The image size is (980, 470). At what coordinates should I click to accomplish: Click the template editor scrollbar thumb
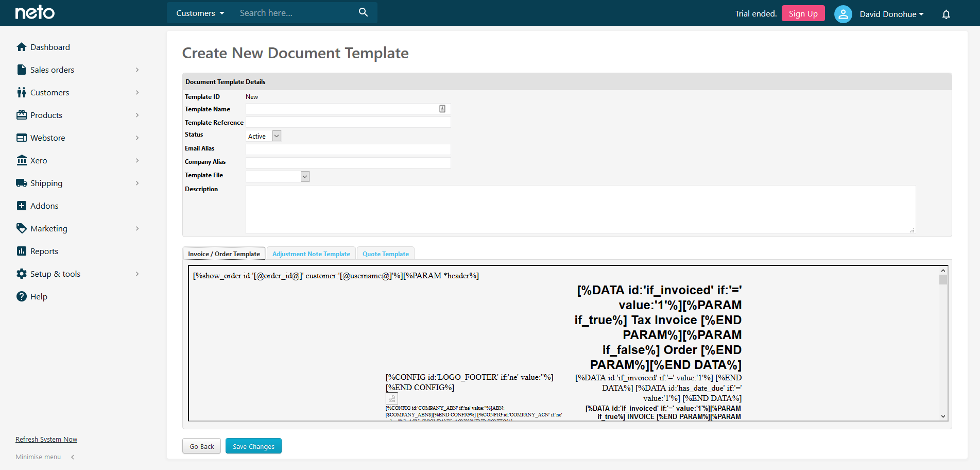point(943,280)
